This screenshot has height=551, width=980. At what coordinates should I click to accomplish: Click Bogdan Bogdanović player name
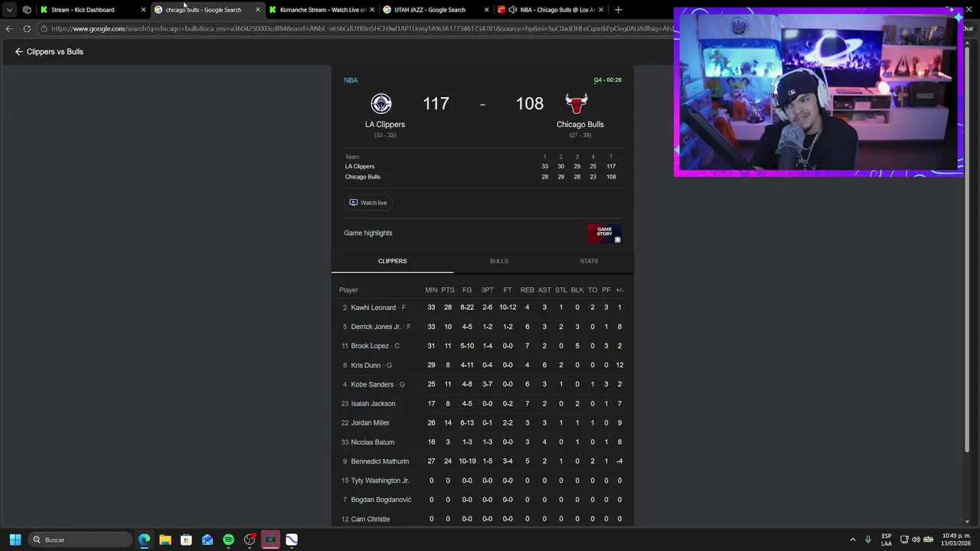pyautogui.click(x=381, y=500)
